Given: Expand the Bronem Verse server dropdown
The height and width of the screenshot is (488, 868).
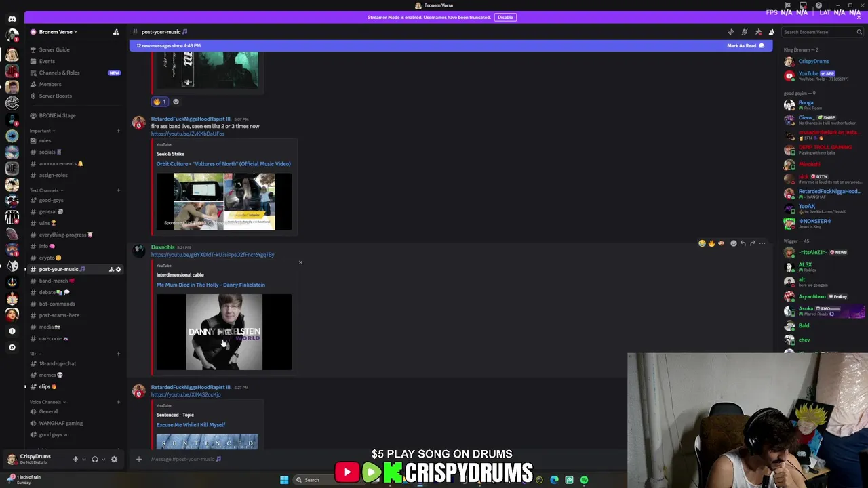Looking at the screenshot, I should click(x=58, y=32).
